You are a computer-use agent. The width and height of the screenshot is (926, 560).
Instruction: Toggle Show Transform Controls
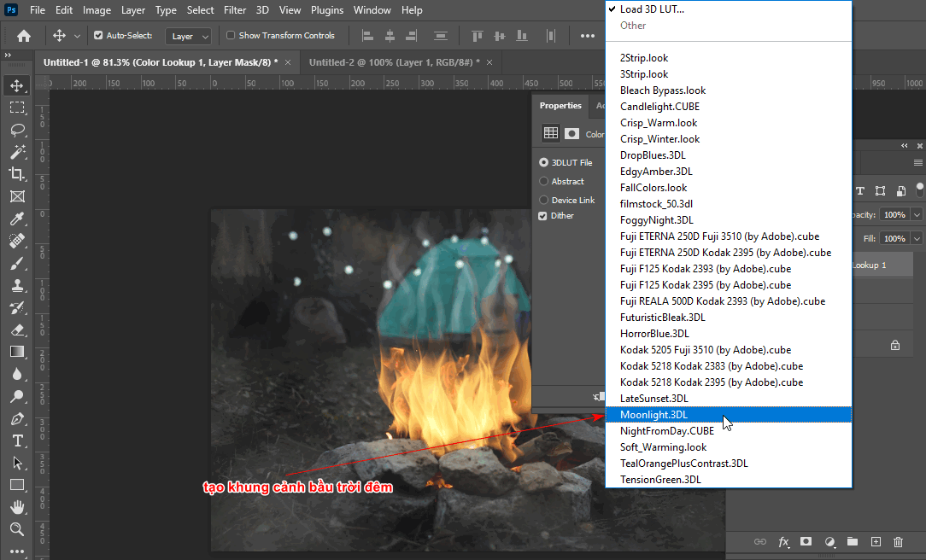click(231, 35)
